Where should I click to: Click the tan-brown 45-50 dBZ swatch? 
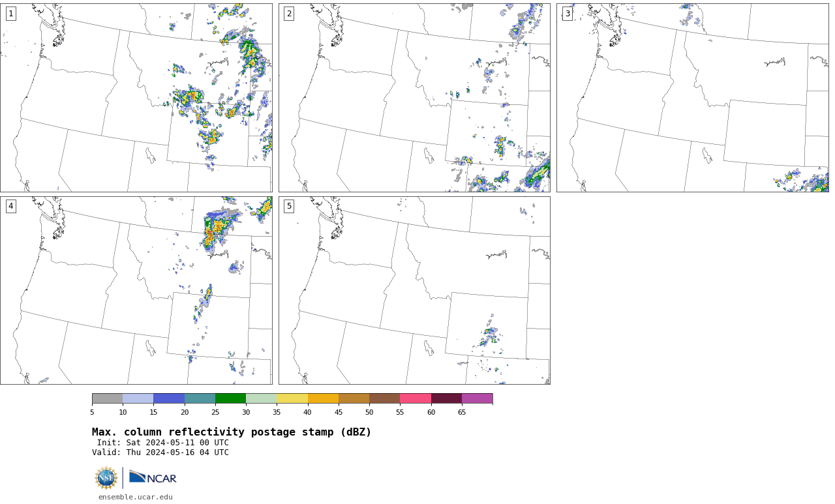pyautogui.click(x=354, y=398)
